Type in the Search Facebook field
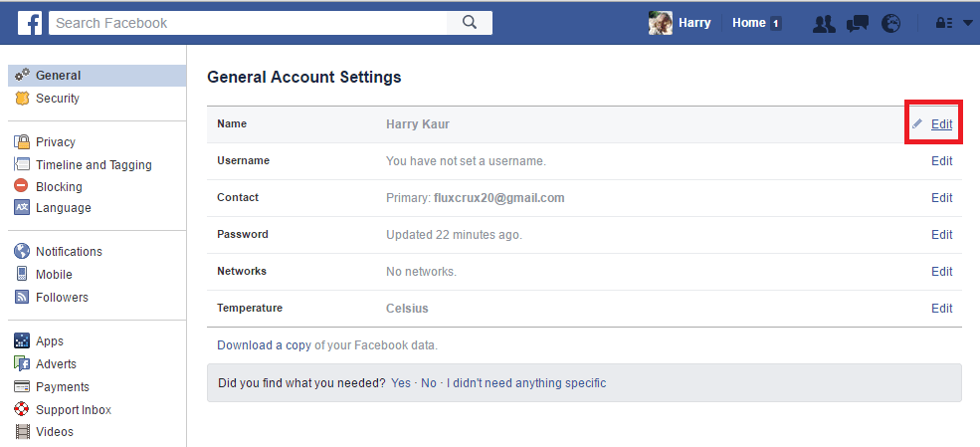This screenshot has width=980, height=447. click(249, 23)
